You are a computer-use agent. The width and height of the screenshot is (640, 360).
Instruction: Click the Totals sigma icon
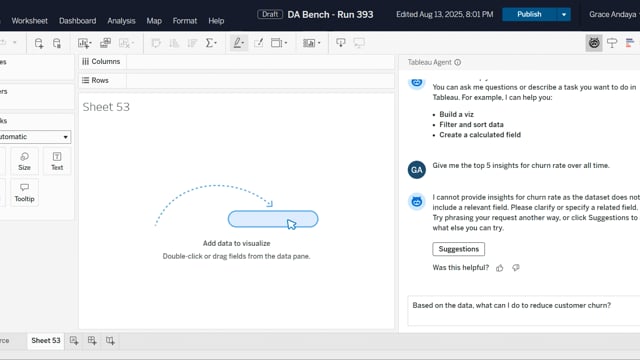click(x=209, y=43)
